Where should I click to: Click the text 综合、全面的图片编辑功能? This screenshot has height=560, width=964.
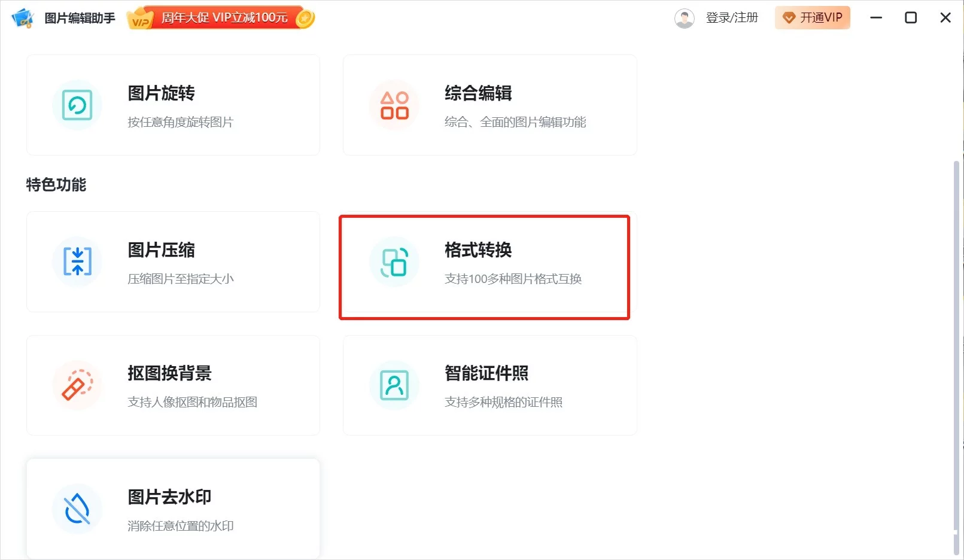(x=515, y=122)
